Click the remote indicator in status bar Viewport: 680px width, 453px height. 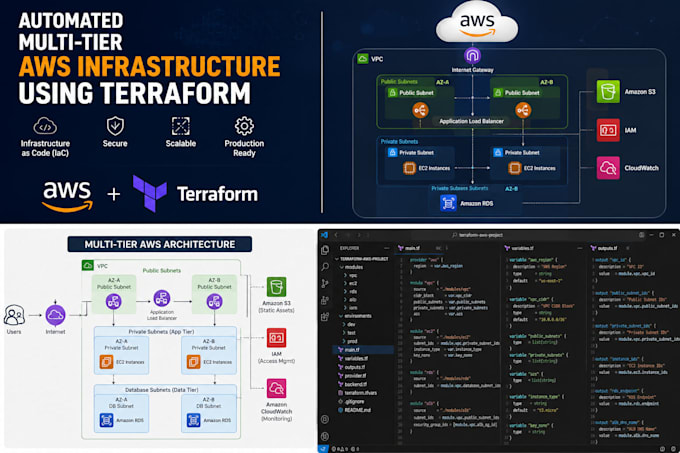tap(323, 449)
